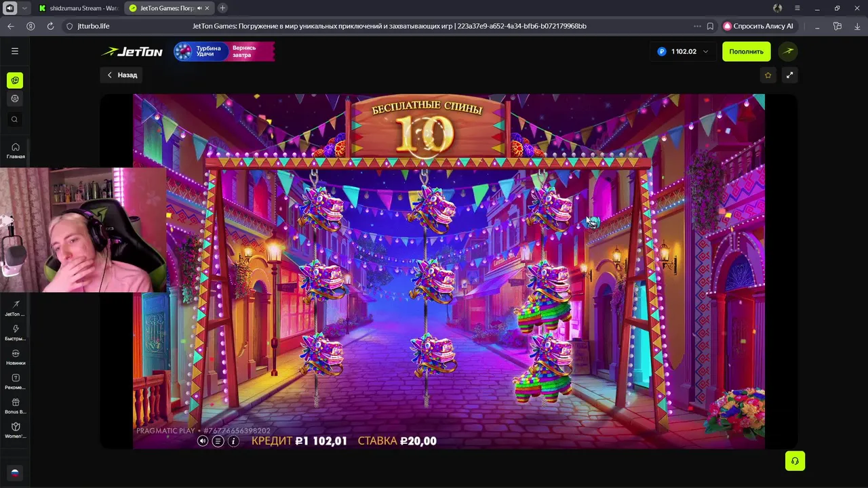Open the Bonus Buy sidebar item
The height and width of the screenshot is (488, 868).
click(15, 406)
